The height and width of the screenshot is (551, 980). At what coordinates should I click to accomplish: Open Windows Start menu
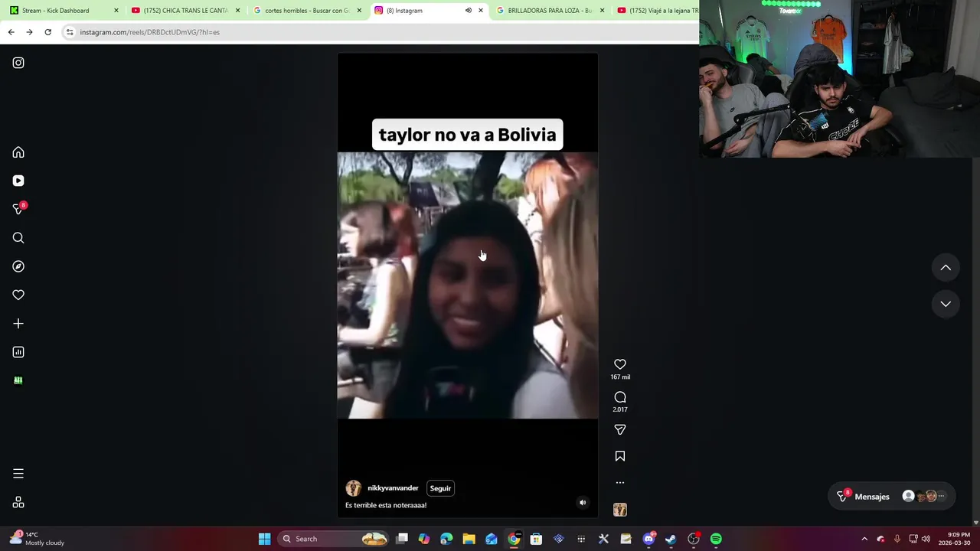[x=264, y=539]
